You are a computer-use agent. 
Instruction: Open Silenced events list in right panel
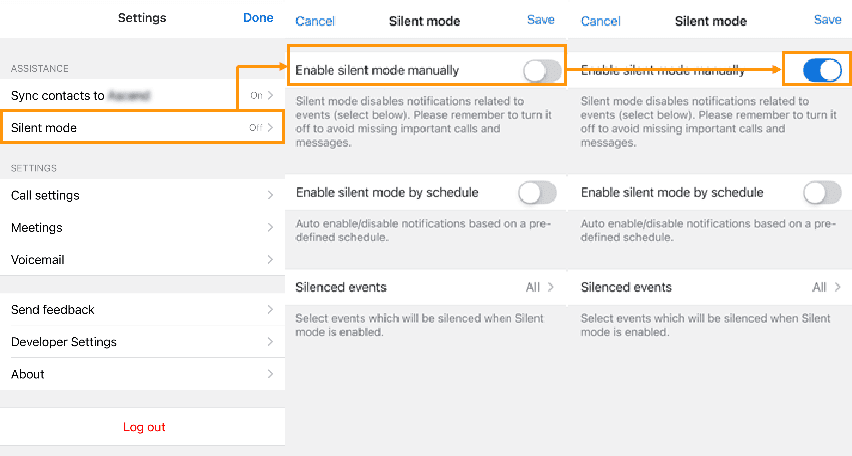click(711, 287)
